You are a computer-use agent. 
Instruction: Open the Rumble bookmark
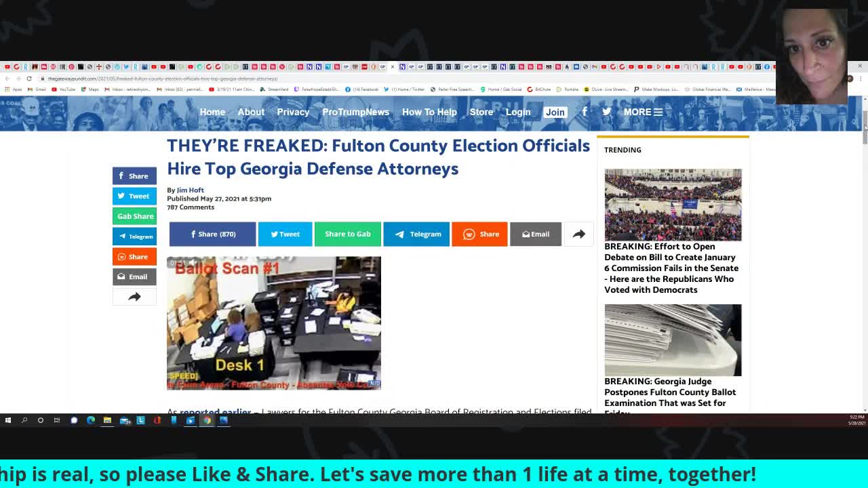[567, 89]
